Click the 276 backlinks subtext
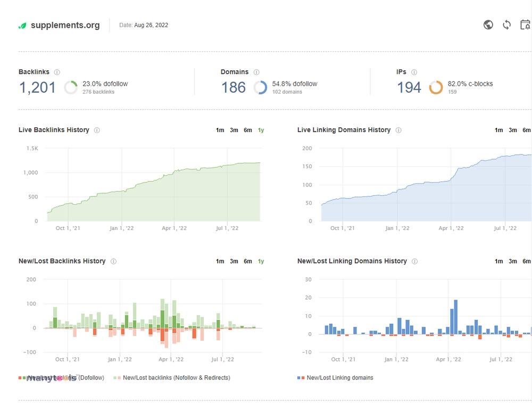Image resolution: width=532 pixels, height=403 pixels. click(98, 92)
